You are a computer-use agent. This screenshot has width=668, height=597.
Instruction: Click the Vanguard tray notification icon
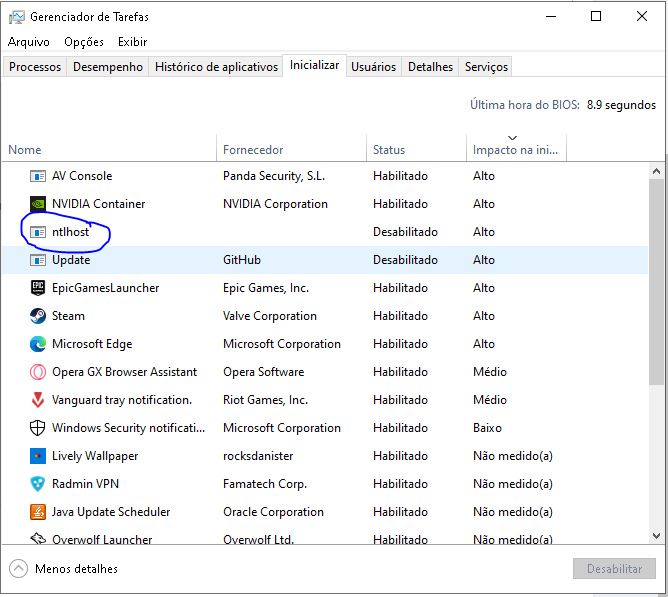(x=38, y=400)
